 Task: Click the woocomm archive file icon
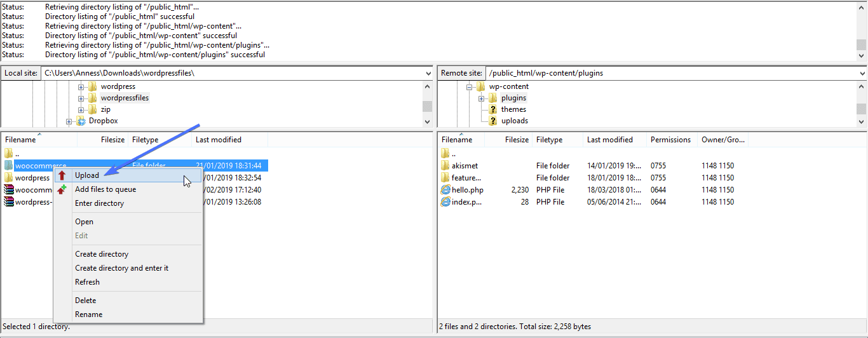(8, 190)
